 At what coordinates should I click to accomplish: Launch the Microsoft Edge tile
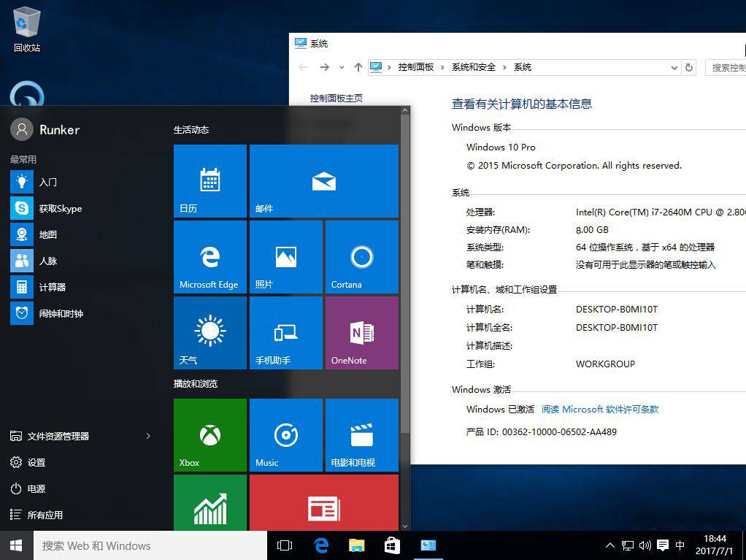(209, 257)
